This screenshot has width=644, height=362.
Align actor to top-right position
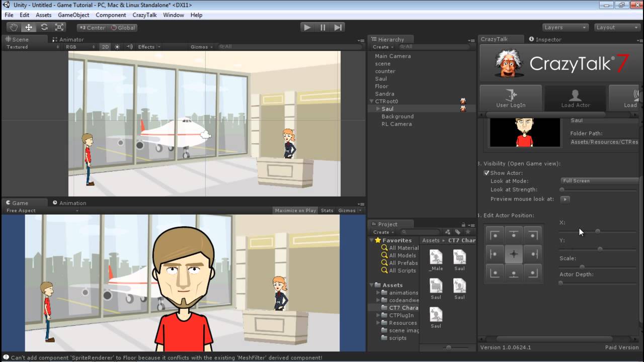[532, 235]
